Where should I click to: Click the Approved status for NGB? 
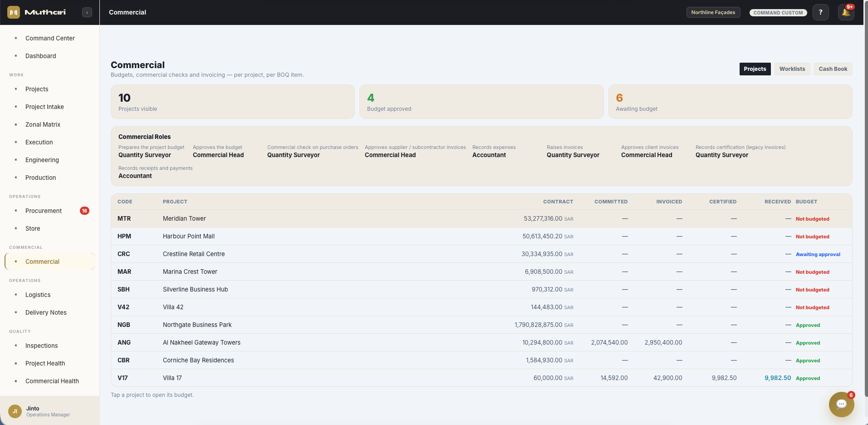point(808,325)
